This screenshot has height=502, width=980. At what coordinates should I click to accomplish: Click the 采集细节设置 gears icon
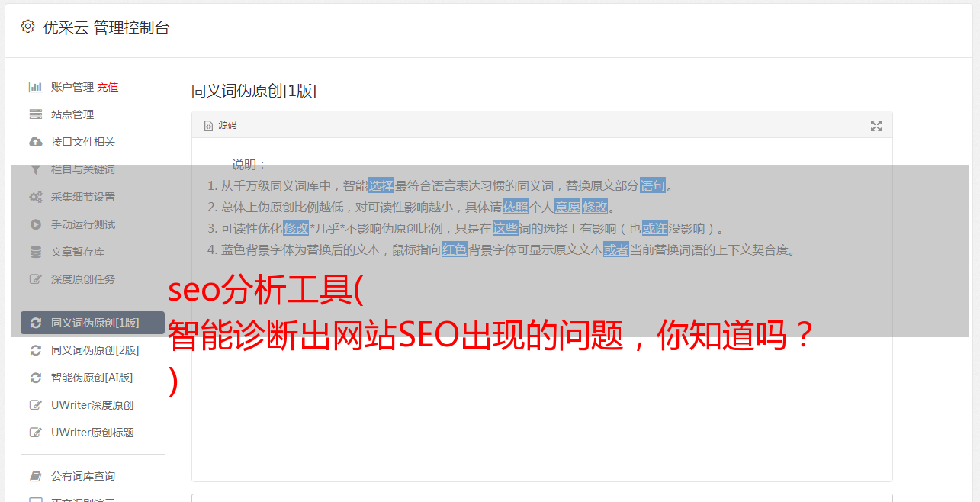(35, 197)
